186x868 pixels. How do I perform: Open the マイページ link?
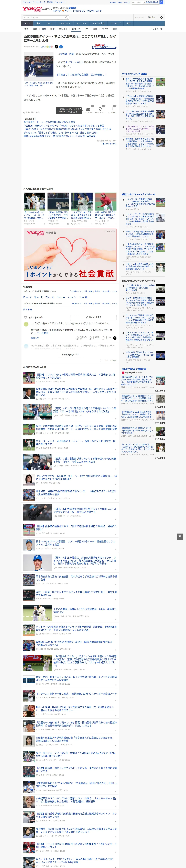click(139, 18)
